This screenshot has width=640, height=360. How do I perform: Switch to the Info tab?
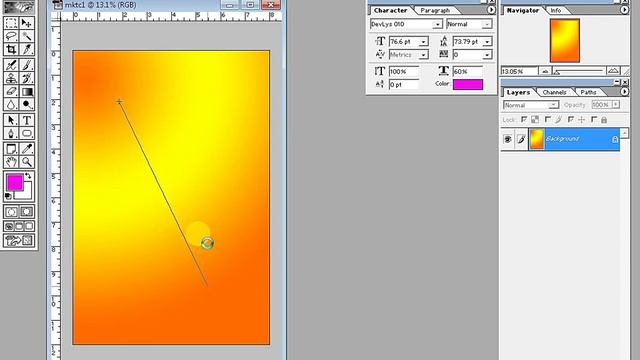click(x=556, y=10)
